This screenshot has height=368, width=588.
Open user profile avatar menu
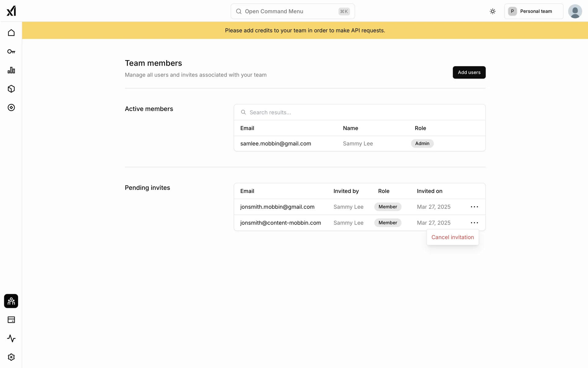pyautogui.click(x=575, y=11)
